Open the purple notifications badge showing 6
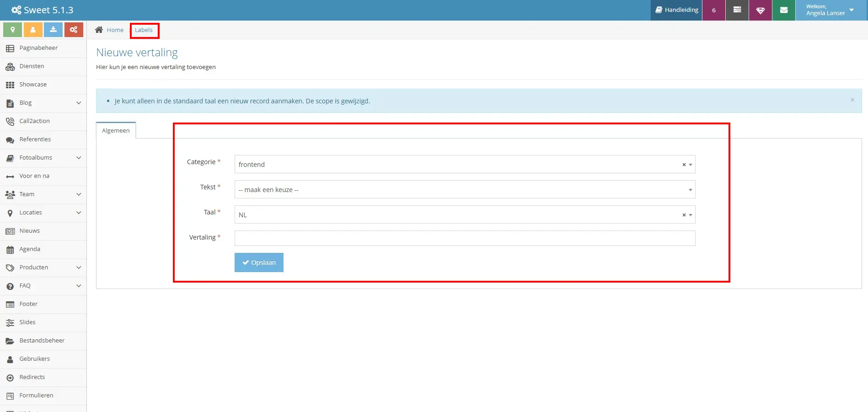The height and width of the screenshot is (412, 868). [713, 10]
